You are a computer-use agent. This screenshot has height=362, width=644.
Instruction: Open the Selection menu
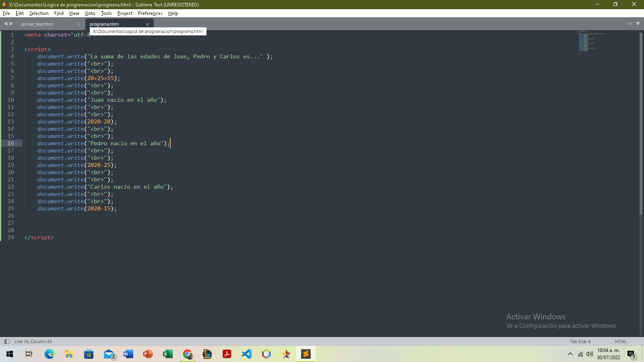pyautogui.click(x=39, y=13)
